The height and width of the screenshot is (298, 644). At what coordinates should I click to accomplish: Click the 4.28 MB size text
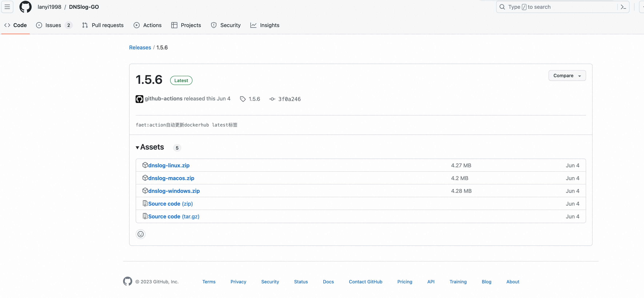461,191
